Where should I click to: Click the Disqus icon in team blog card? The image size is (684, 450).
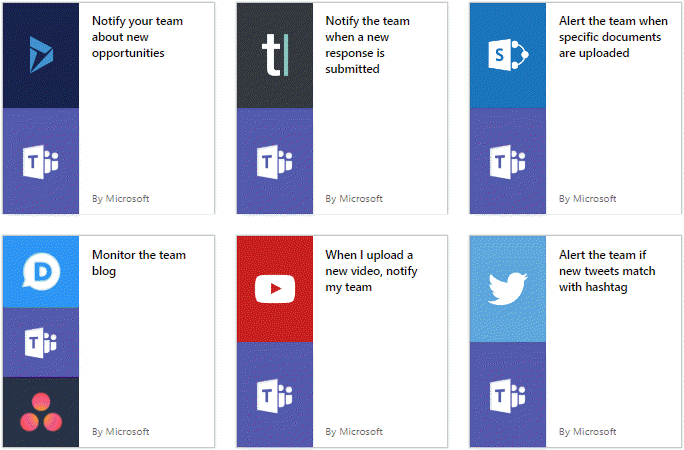41,271
